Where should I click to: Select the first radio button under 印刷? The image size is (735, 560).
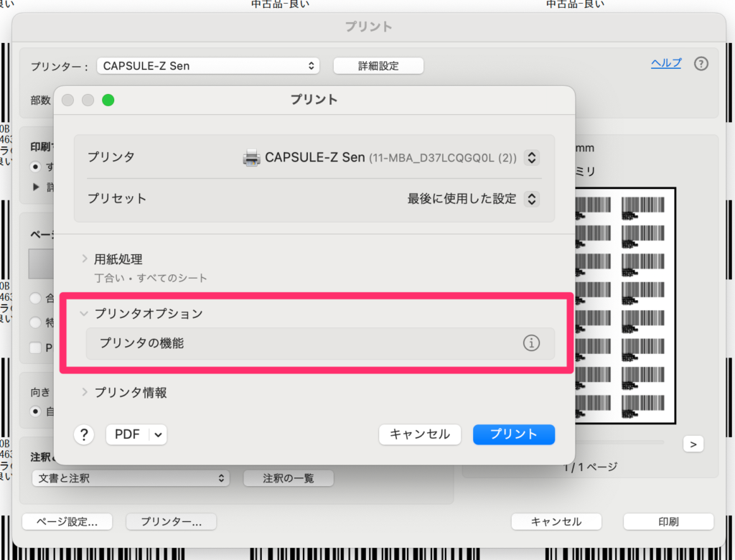coord(35,167)
